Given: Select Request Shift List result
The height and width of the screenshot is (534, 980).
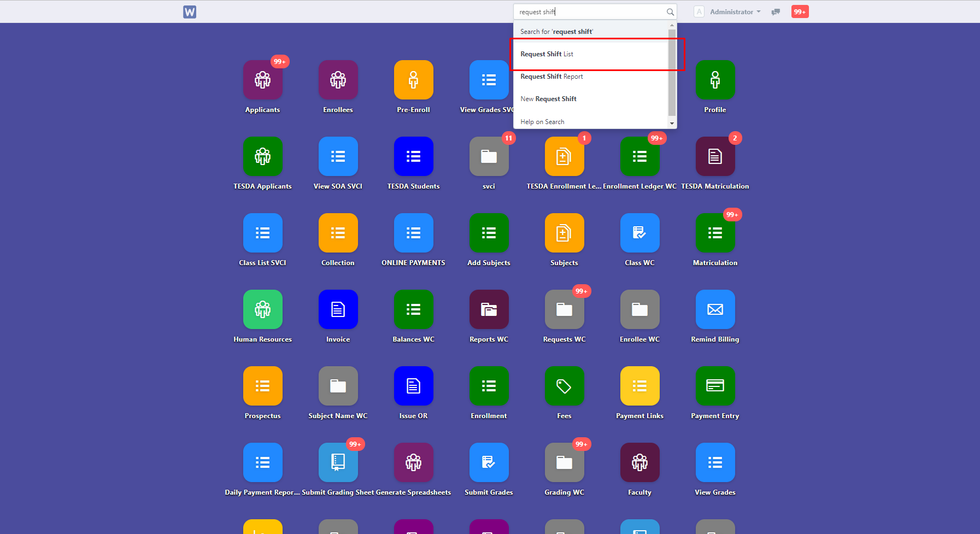Looking at the screenshot, I should coord(591,54).
